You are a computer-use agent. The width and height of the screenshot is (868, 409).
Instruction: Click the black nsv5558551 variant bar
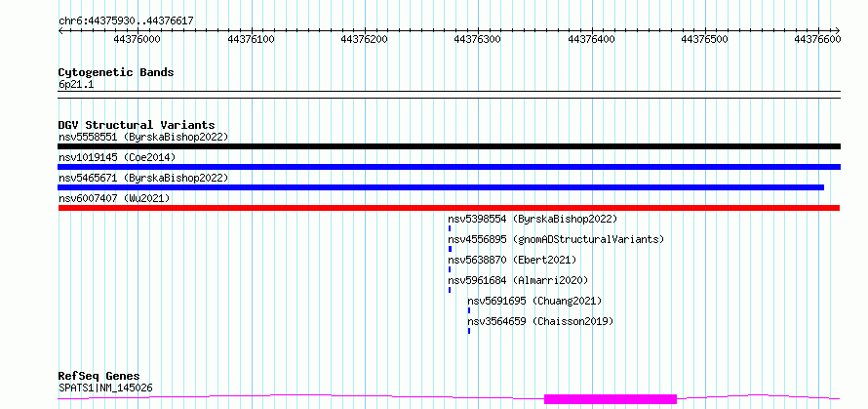[449, 146]
